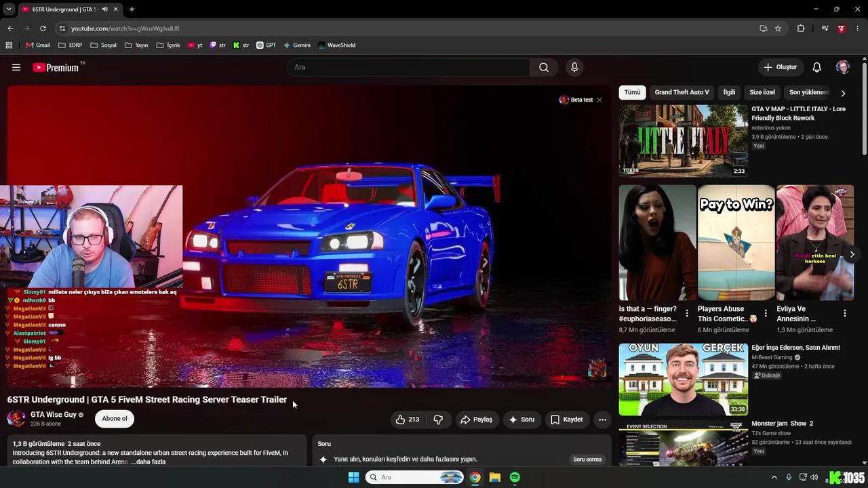Open the GPT bookmark
This screenshot has height=488, width=868.
266,45
